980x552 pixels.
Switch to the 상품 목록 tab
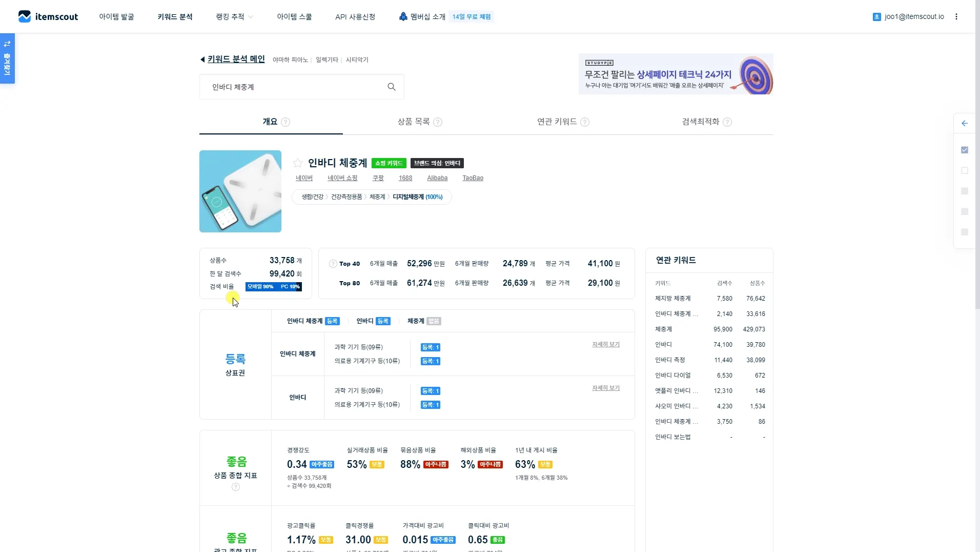pos(414,122)
